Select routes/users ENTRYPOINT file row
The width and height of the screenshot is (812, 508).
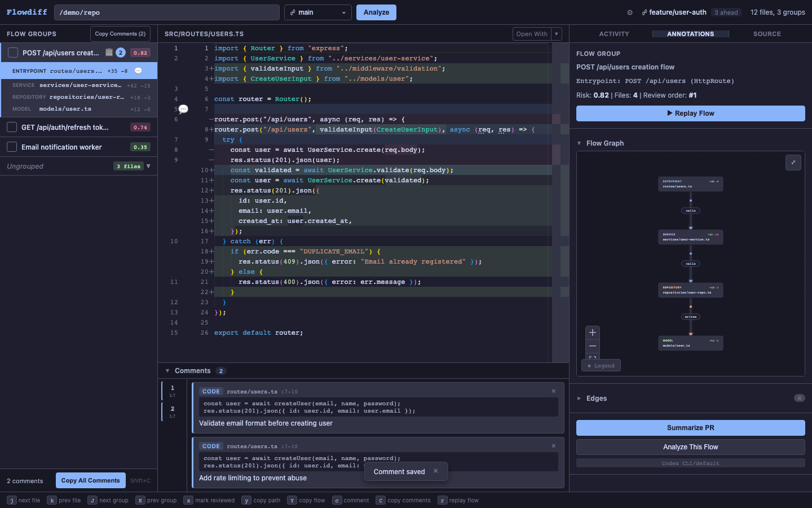click(x=79, y=71)
